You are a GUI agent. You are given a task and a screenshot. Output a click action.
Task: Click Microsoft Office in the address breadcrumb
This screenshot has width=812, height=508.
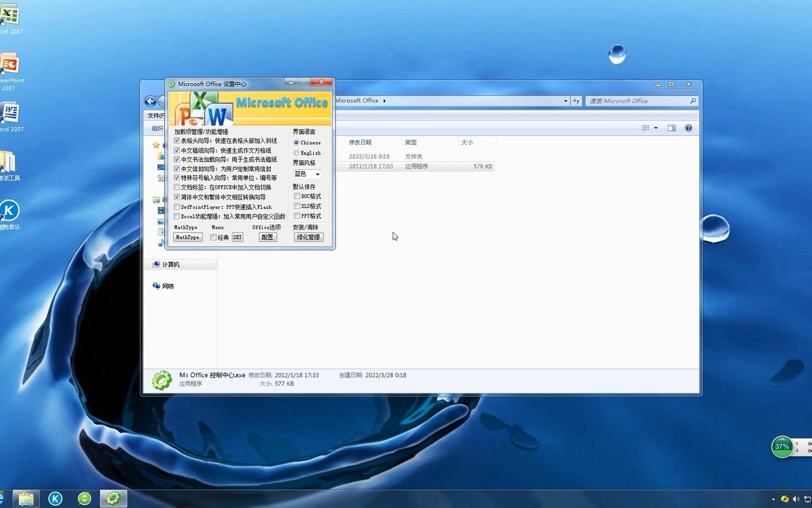coord(357,101)
